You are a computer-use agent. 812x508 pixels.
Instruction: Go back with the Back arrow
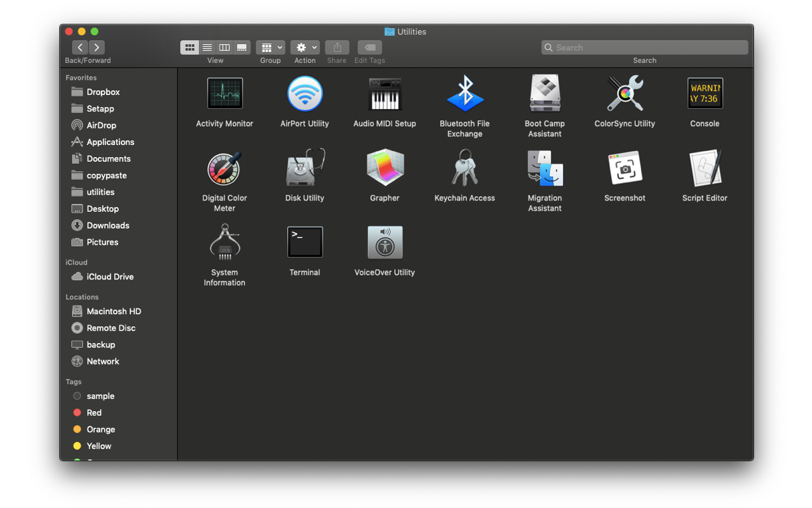(x=80, y=47)
